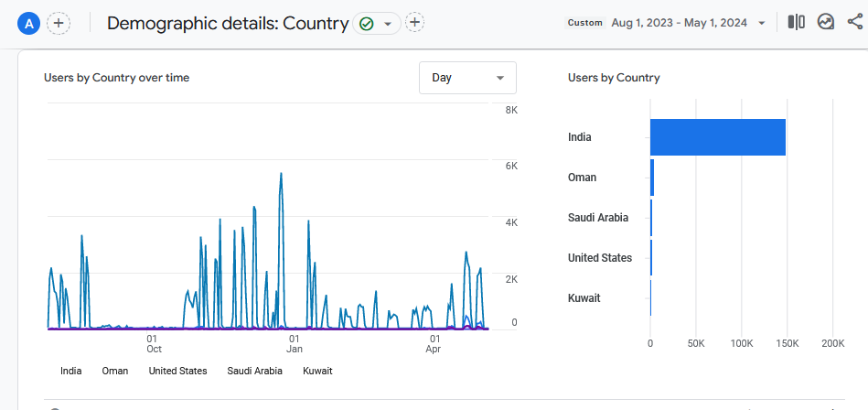Click the late-December peak on line chart
The image size is (868, 410).
click(x=281, y=174)
